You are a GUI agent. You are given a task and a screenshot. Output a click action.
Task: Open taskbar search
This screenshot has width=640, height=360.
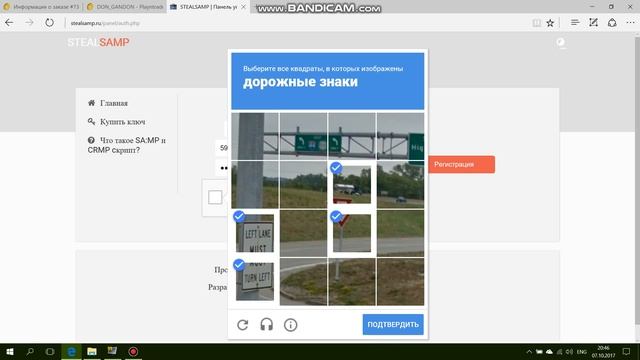coord(30,351)
